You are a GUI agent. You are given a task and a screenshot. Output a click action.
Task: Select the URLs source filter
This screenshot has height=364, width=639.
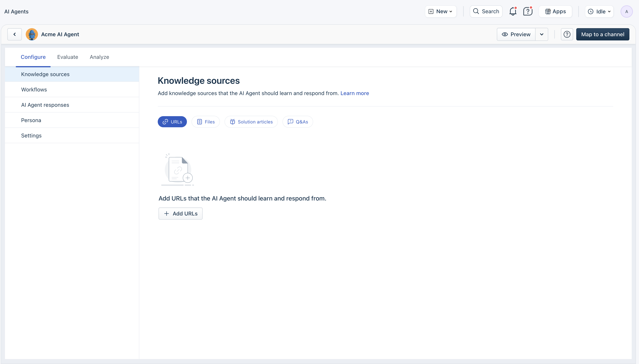pos(172,122)
